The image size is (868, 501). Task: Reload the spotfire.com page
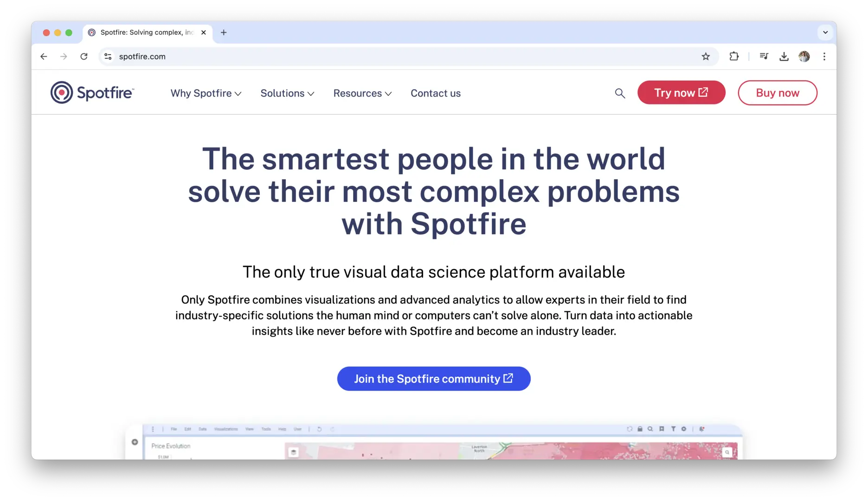tap(84, 56)
